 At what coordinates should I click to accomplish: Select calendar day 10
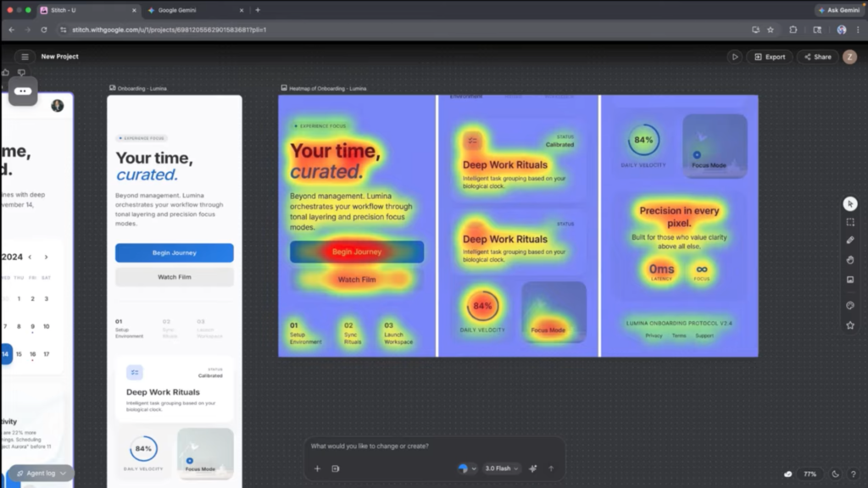click(47, 326)
